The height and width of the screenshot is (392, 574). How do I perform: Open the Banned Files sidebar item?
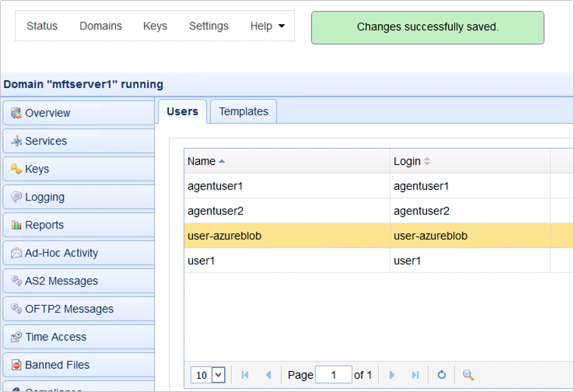pos(57,365)
